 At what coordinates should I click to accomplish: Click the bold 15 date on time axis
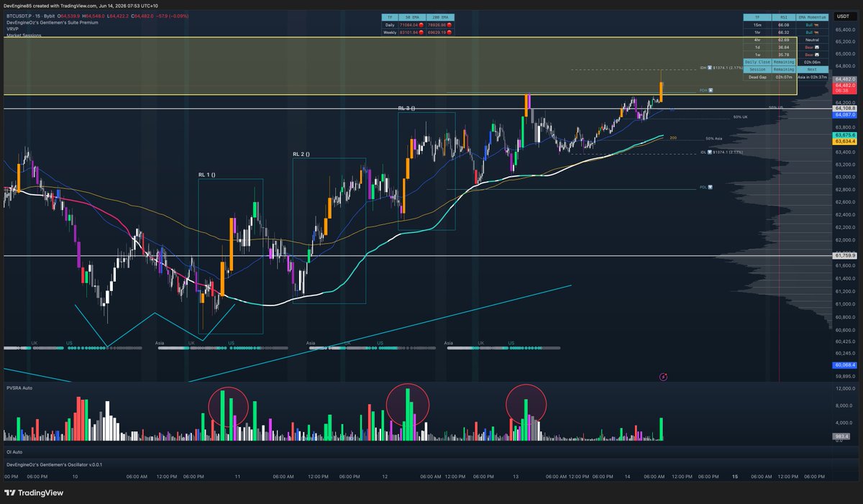click(x=735, y=476)
